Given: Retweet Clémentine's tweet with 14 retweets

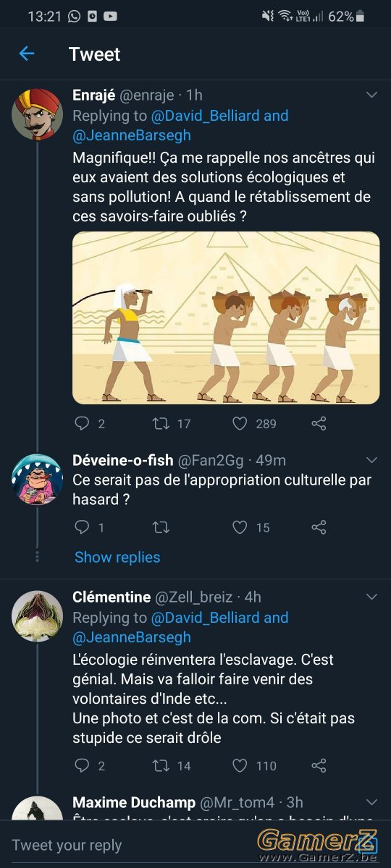Looking at the screenshot, I should coord(161,765).
